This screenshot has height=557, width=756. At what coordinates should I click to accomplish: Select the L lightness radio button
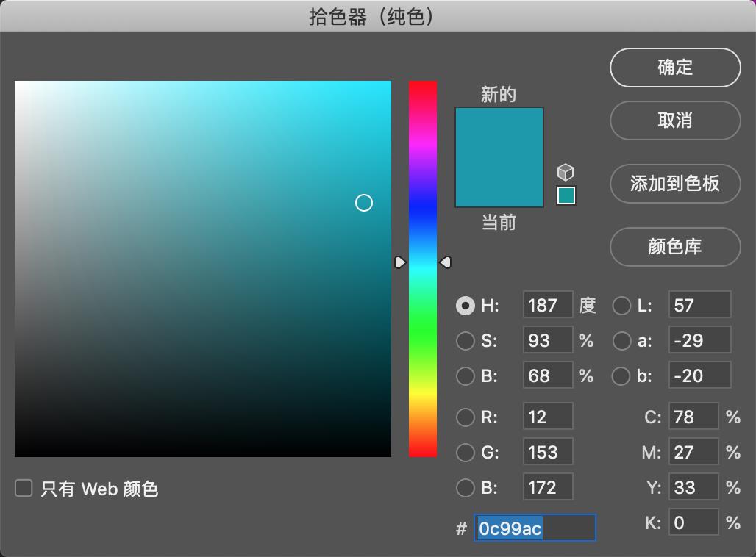click(x=621, y=306)
